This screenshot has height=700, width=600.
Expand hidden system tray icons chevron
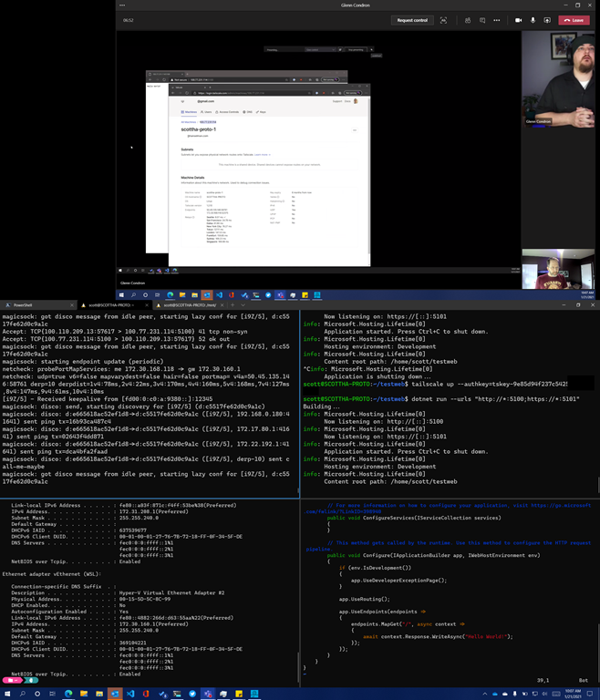[x=485, y=694]
